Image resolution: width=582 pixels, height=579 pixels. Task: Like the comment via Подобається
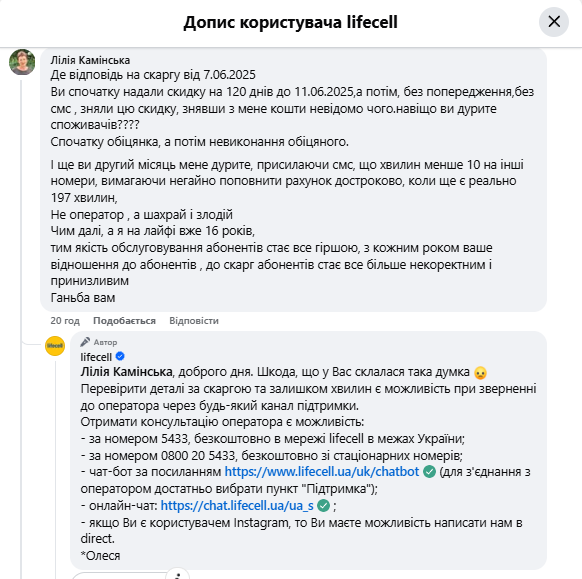124,321
